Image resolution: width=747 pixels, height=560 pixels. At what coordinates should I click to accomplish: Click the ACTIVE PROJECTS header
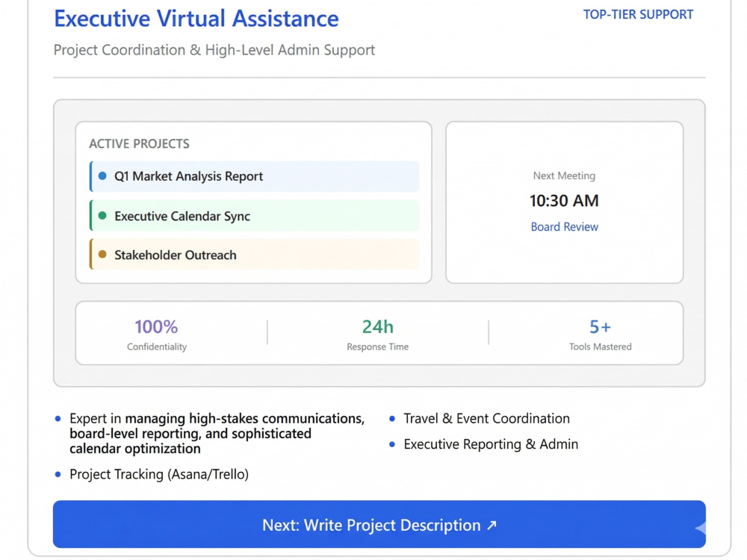coord(139,143)
